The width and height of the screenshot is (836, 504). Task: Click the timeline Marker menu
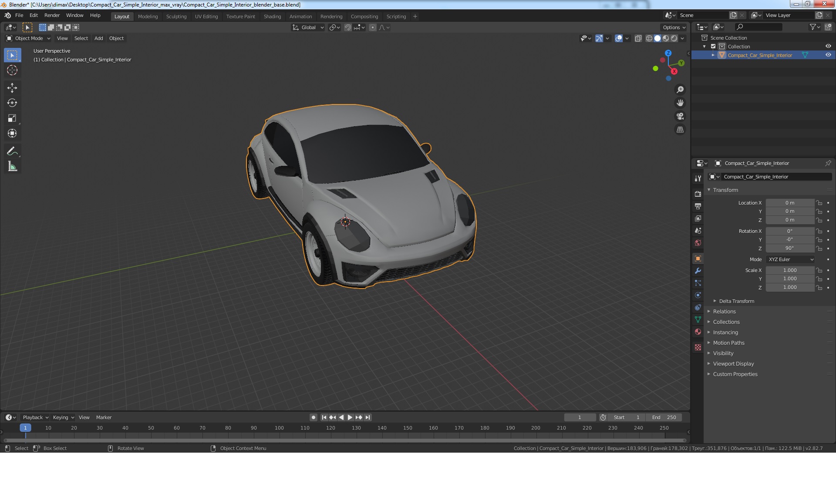[104, 417]
